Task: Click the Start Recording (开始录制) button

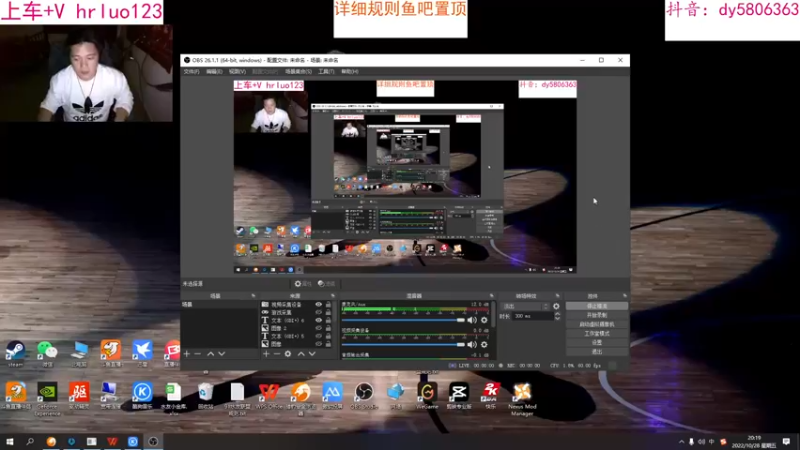Action: [596, 315]
